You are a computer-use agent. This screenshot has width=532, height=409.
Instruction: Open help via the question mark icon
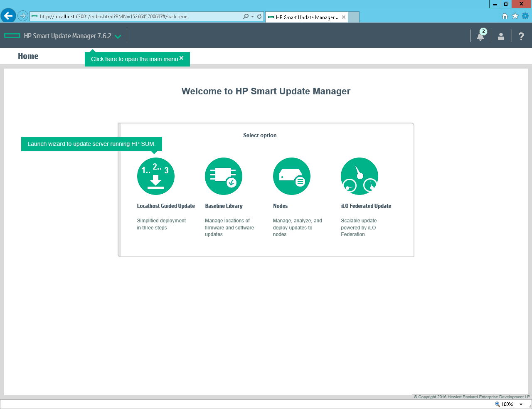pyautogui.click(x=521, y=37)
